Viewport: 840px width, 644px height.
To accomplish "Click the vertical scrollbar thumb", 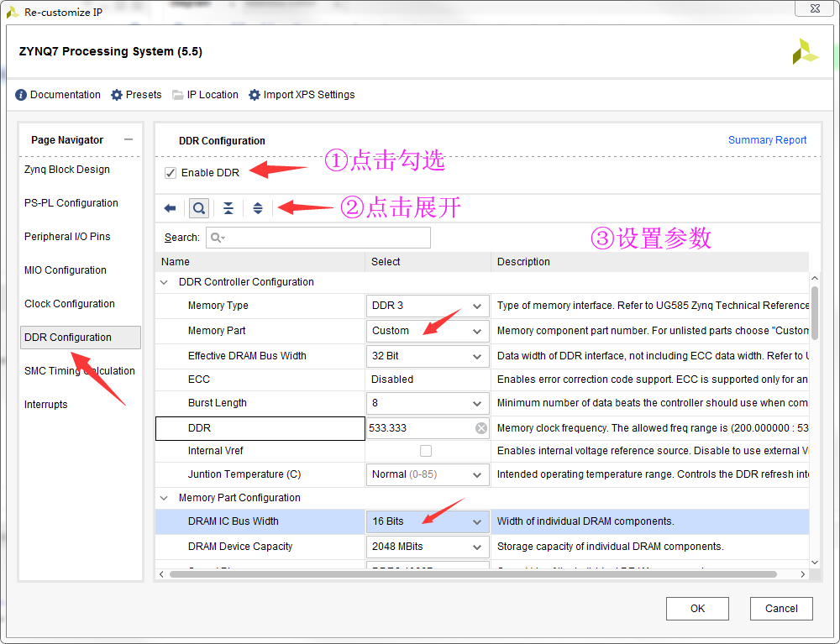I will (814, 313).
